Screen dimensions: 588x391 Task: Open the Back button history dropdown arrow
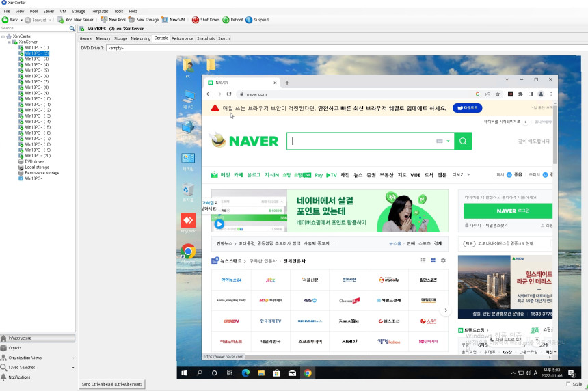click(21, 20)
